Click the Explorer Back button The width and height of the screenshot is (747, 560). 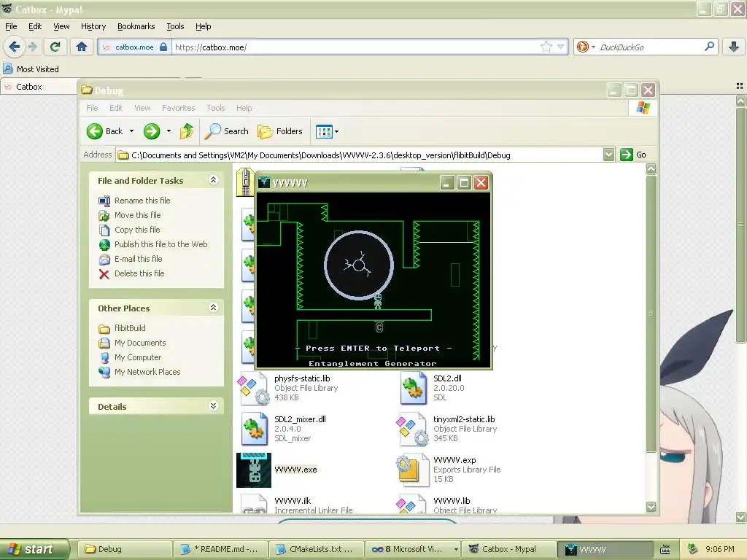(104, 131)
